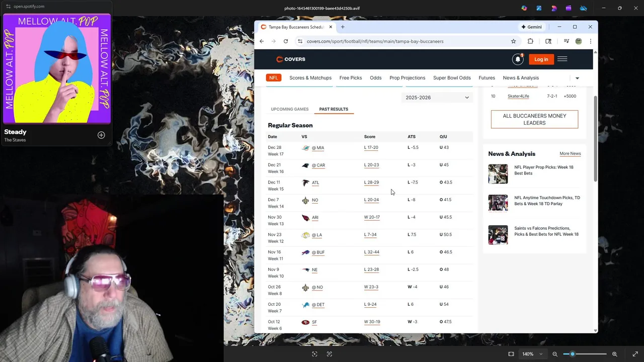Open Chrome extensions puzzle icon

[530, 41]
